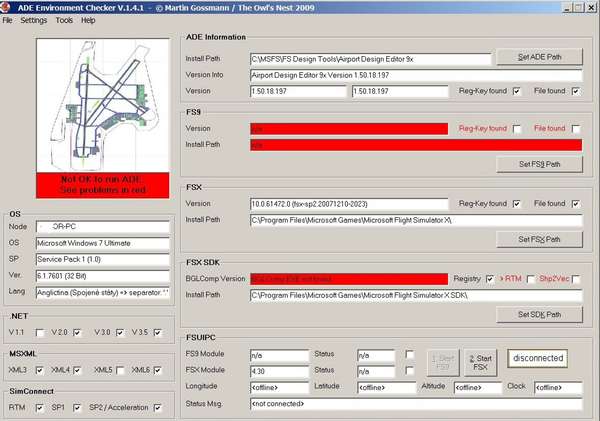Open the Help menu
600x421 pixels.
click(x=89, y=20)
